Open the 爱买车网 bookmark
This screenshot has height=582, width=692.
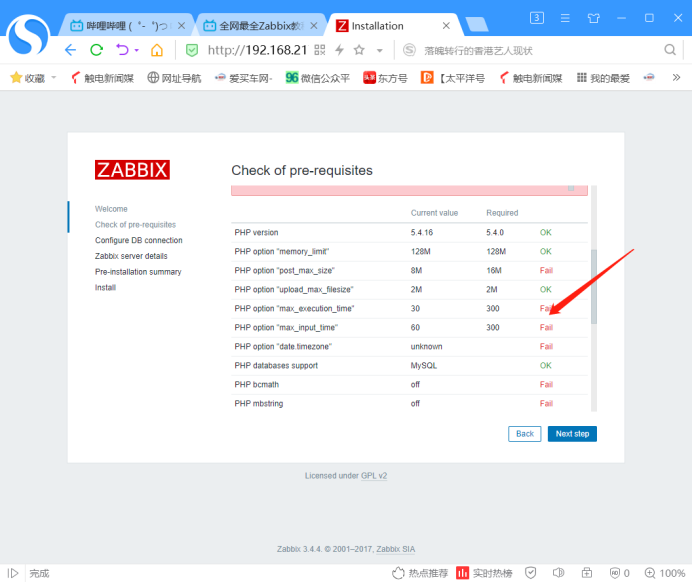point(243,78)
